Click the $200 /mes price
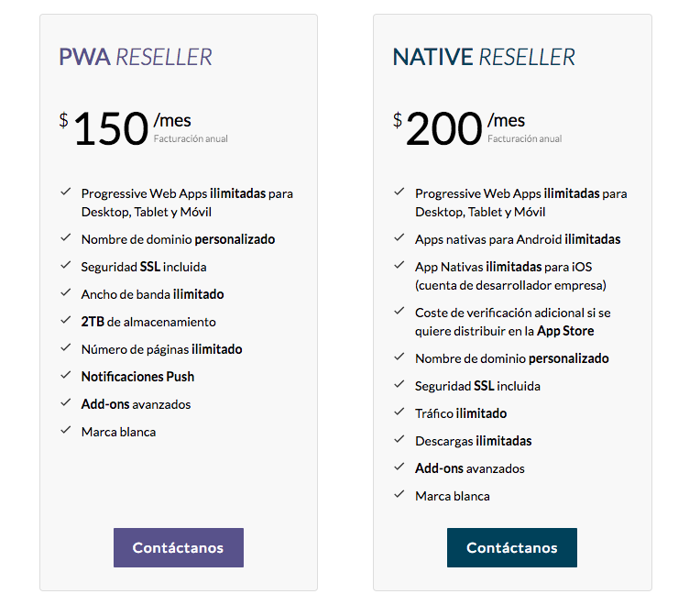This screenshot has height=616, width=700. pyautogui.click(x=445, y=128)
